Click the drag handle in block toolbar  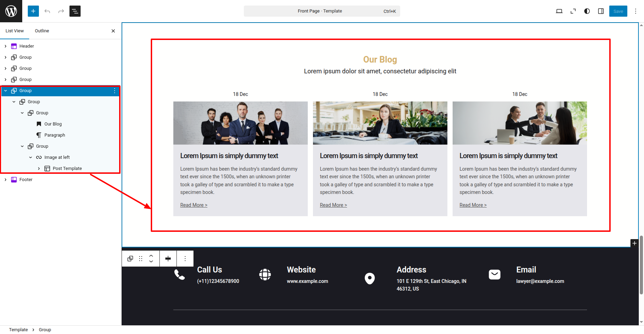tap(141, 259)
